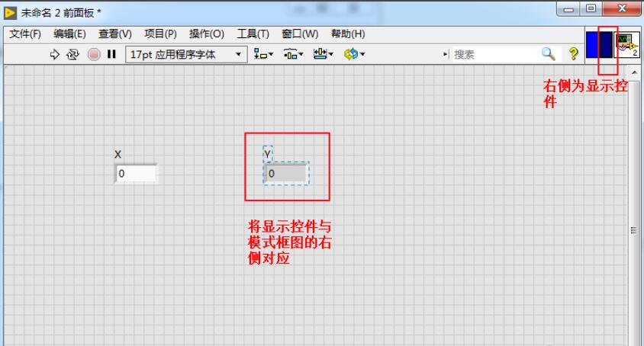Open the Reorder dropdown
The width and height of the screenshot is (644, 346).
pyautogui.click(x=355, y=54)
